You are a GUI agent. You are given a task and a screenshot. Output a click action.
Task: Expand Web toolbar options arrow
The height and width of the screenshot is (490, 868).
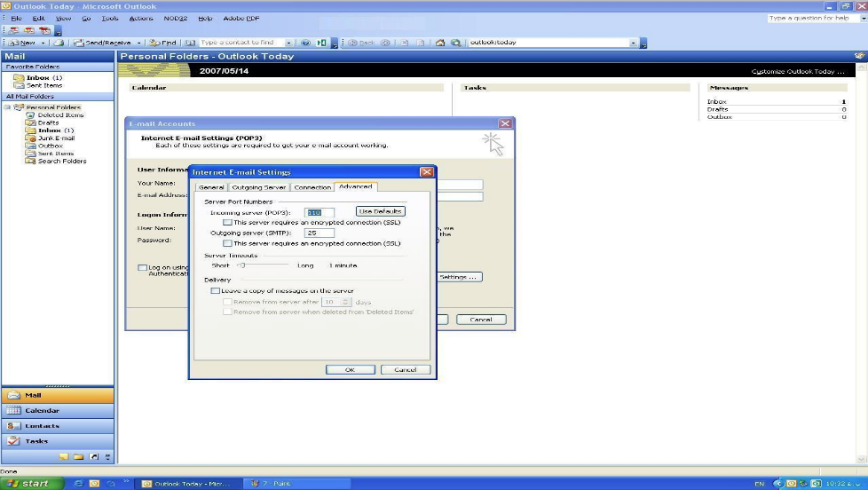point(643,43)
